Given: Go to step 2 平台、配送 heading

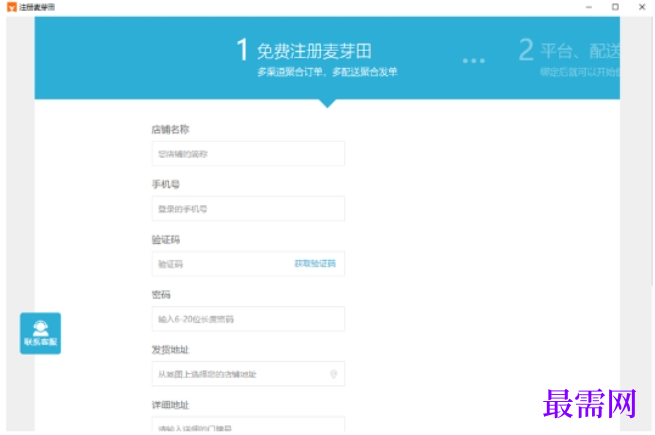Looking at the screenshot, I should coord(580,51).
